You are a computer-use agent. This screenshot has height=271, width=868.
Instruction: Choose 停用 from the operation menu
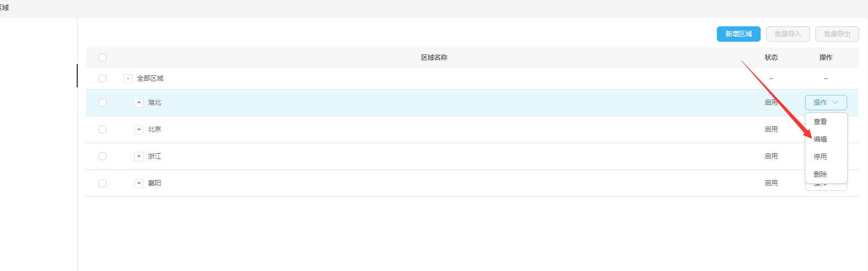820,157
